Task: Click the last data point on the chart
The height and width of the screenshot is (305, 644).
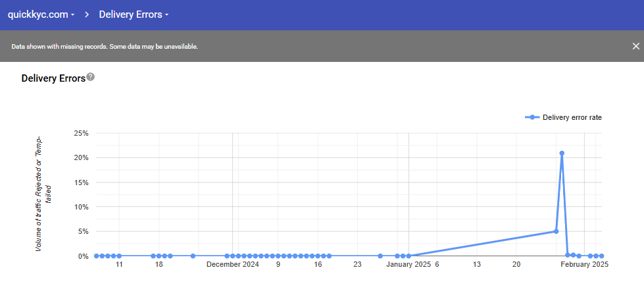Action: [601, 256]
